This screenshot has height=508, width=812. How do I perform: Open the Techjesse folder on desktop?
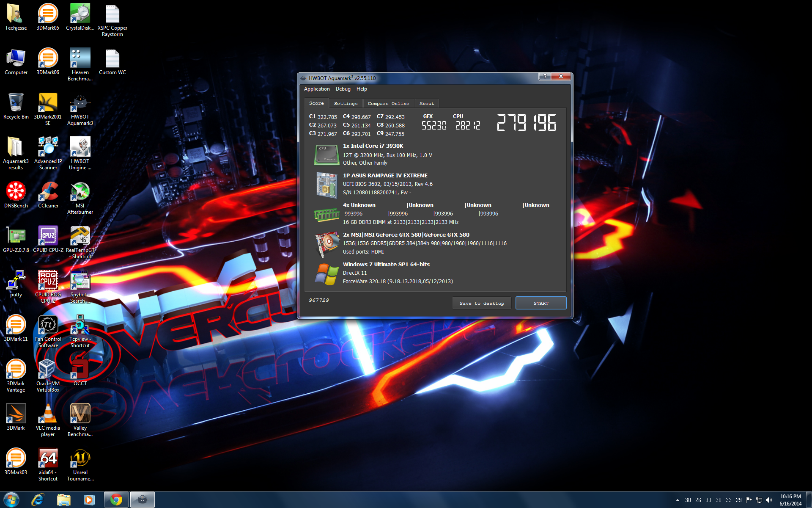(x=16, y=17)
